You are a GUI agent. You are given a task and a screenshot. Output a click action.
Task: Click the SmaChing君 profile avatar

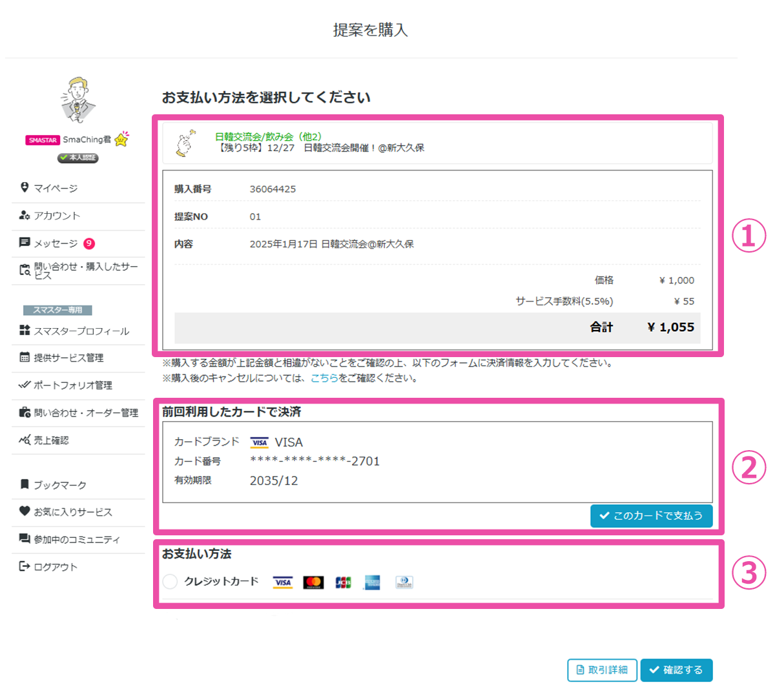point(77,101)
